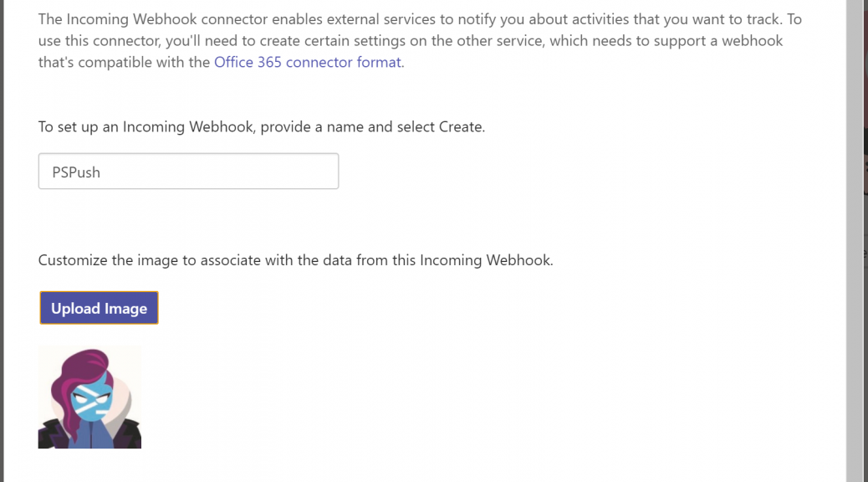Click the dark window border on left edge
The height and width of the screenshot is (482, 868).
(x=2, y=241)
